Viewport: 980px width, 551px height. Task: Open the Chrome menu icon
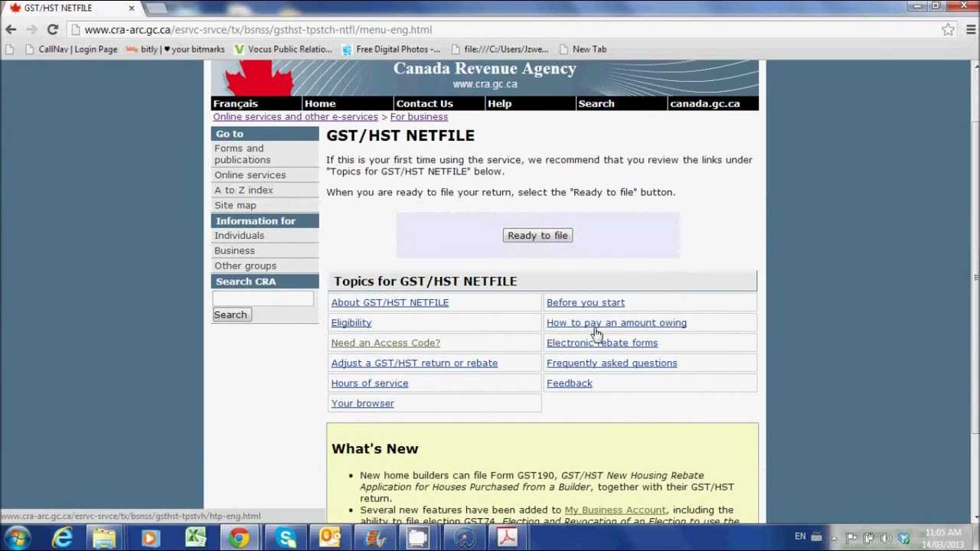(970, 30)
